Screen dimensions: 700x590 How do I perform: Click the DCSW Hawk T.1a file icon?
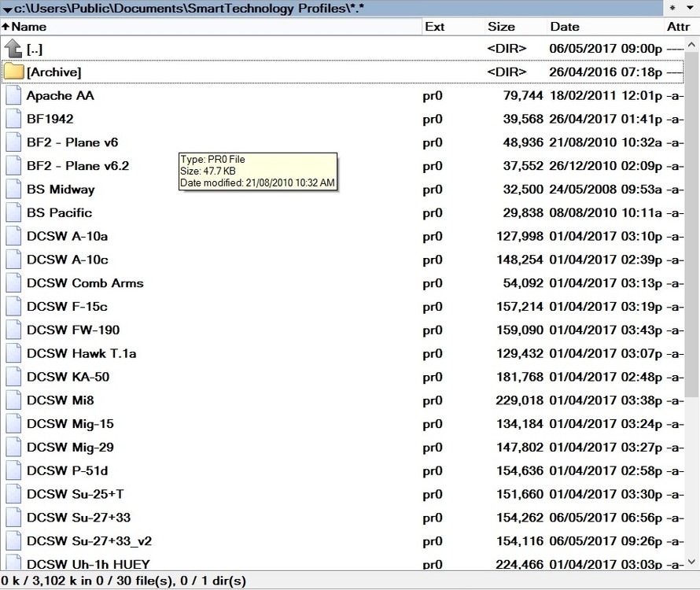point(13,353)
